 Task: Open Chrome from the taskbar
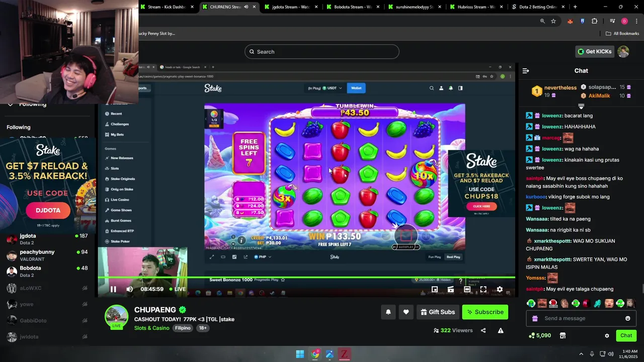(x=315, y=354)
